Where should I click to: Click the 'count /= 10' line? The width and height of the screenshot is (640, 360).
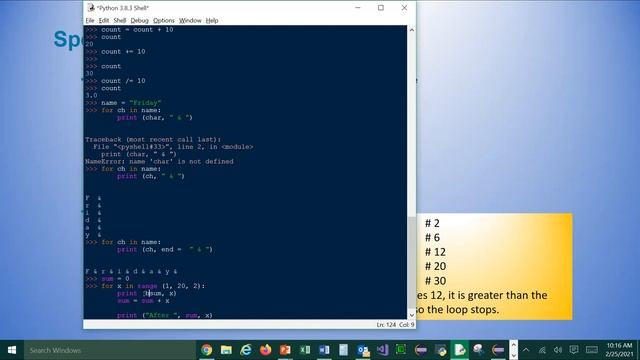pos(123,81)
